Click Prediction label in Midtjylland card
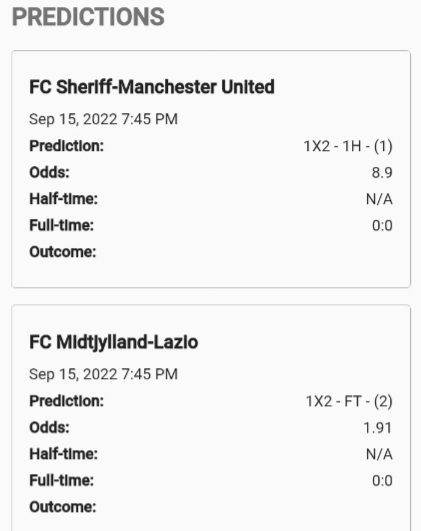The width and height of the screenshot is (421, 531). pos(66,401)
